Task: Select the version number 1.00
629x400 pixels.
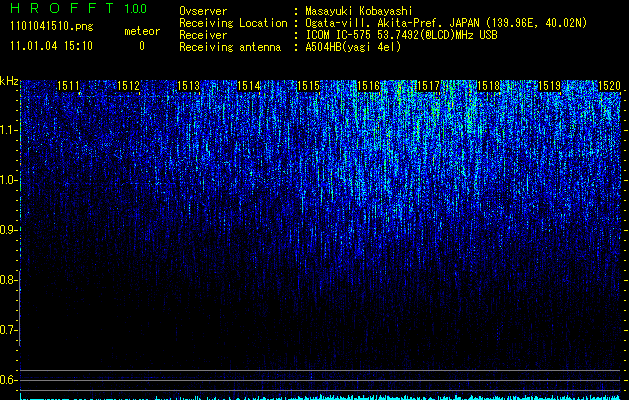Action: (136, 8)
